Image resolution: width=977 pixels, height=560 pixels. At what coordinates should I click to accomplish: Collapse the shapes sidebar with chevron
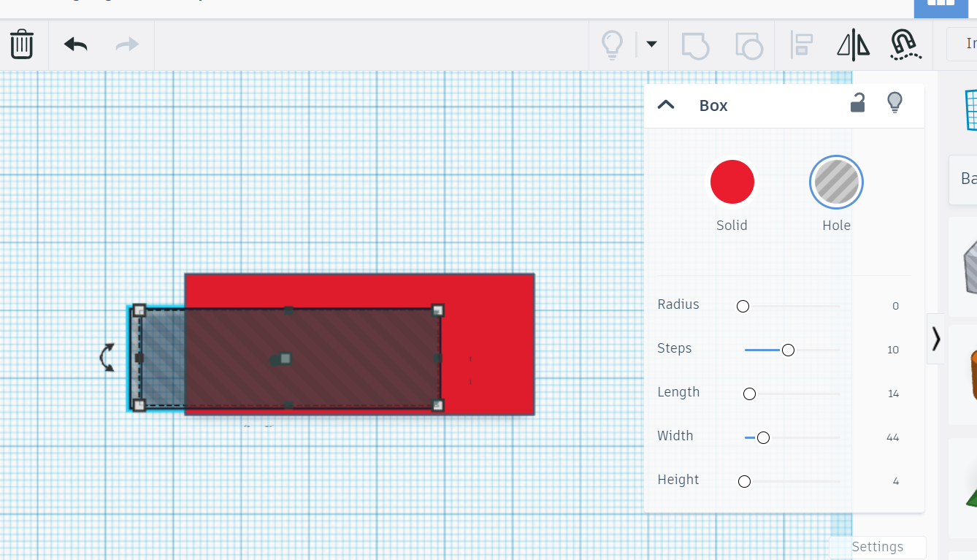pyautogui.click(x=936, y=339)
